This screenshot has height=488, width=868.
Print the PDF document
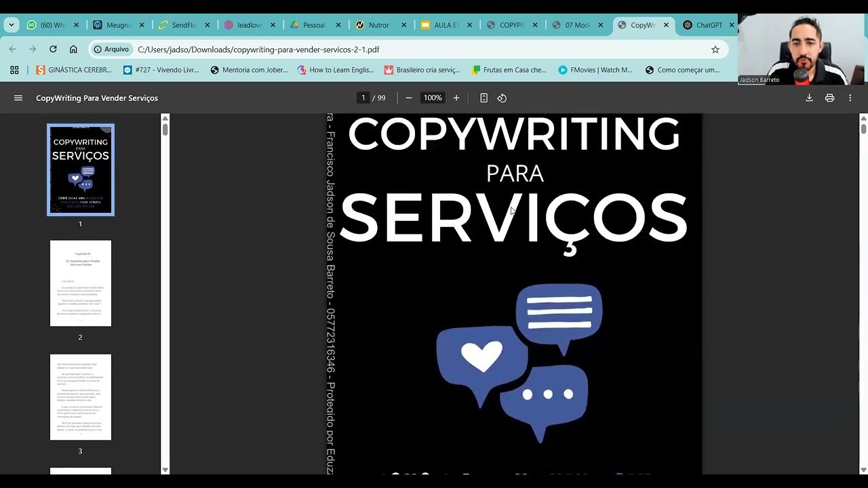point(829,98)
